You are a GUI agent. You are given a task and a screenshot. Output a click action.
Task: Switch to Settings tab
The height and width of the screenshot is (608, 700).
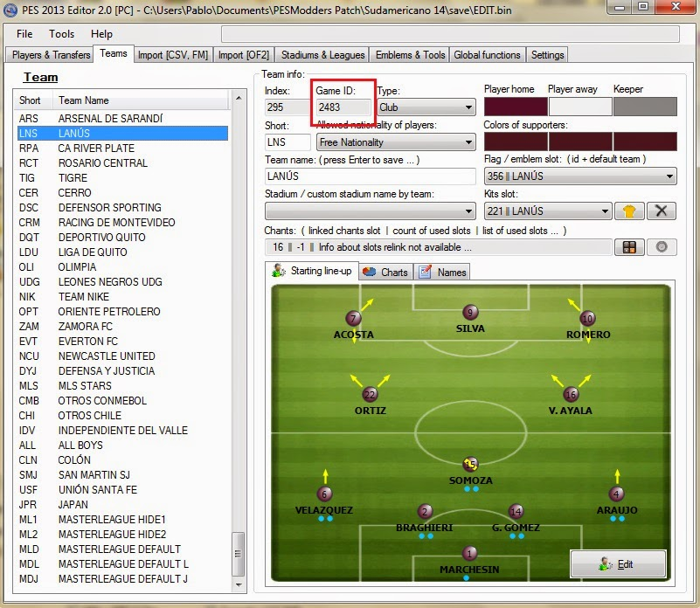tap(547, 55)
